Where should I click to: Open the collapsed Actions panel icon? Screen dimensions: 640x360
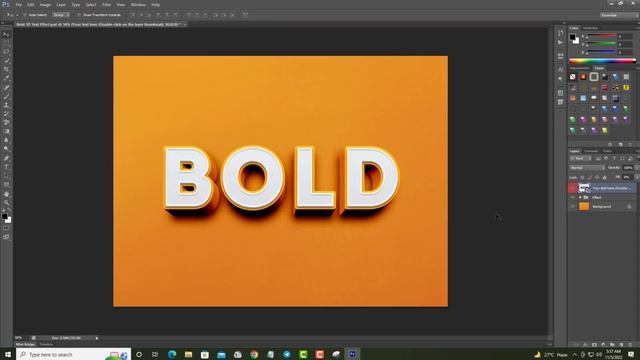pyautogui.click(x=560, y=42)
